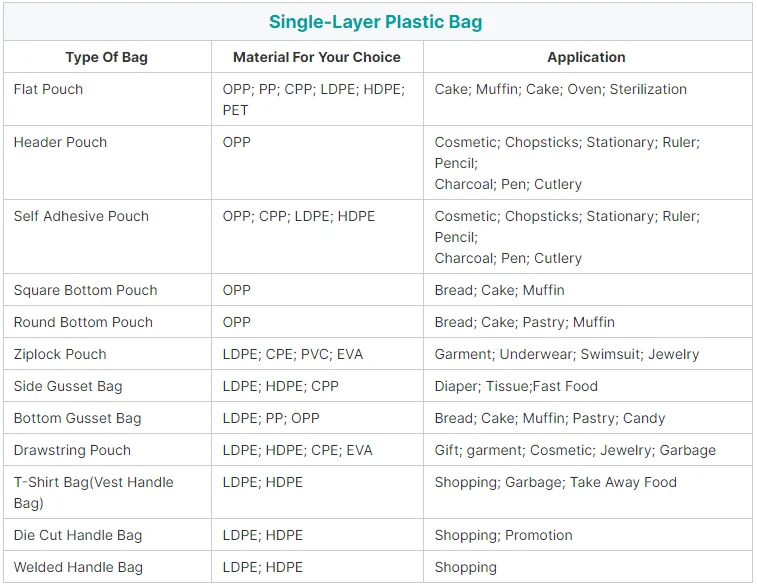
Task: Click the Type Of Bag column header
Action: pos(106,57)
